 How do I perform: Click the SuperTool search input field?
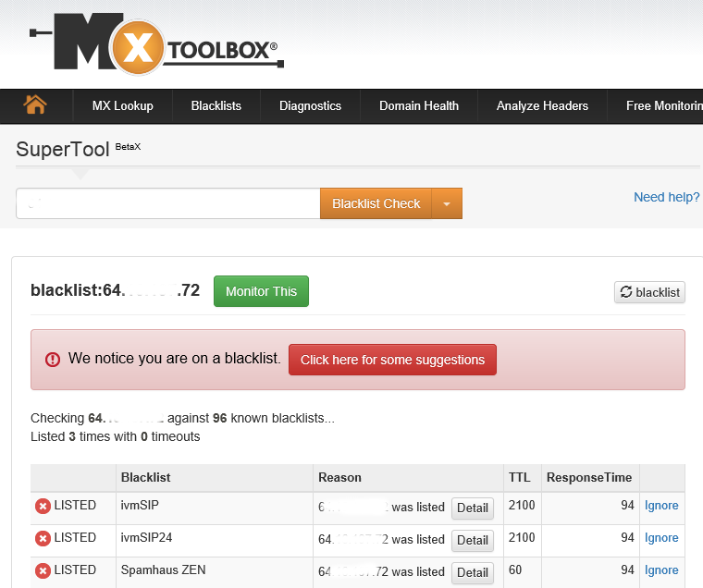(x=167, y=204)
